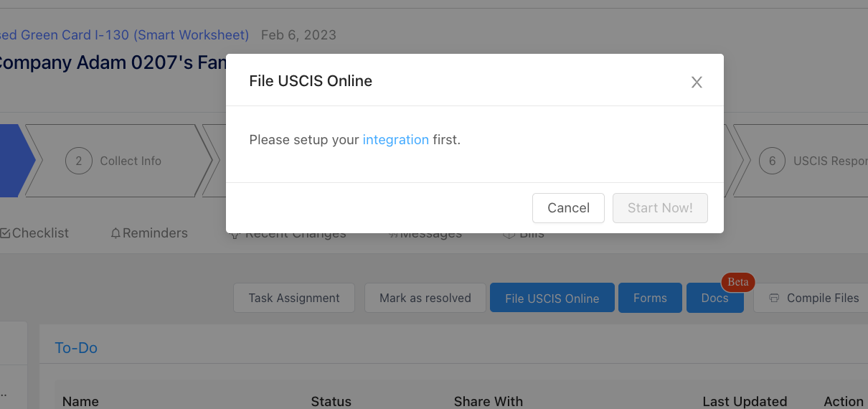Click the Status column header
The width and height of the screenshot is (868, 409).
coord(331,402)
